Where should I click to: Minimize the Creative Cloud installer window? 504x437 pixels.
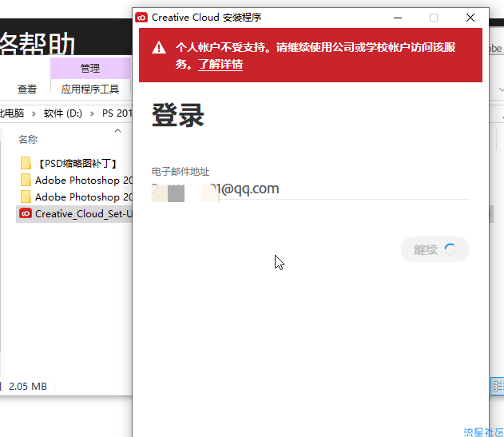[x=398, y=18]
